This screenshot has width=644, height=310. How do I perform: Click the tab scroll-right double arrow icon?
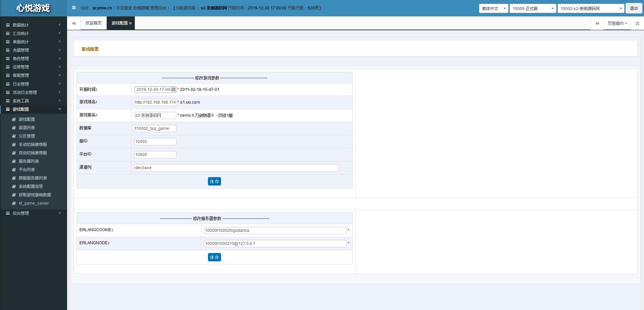(597, 23)
